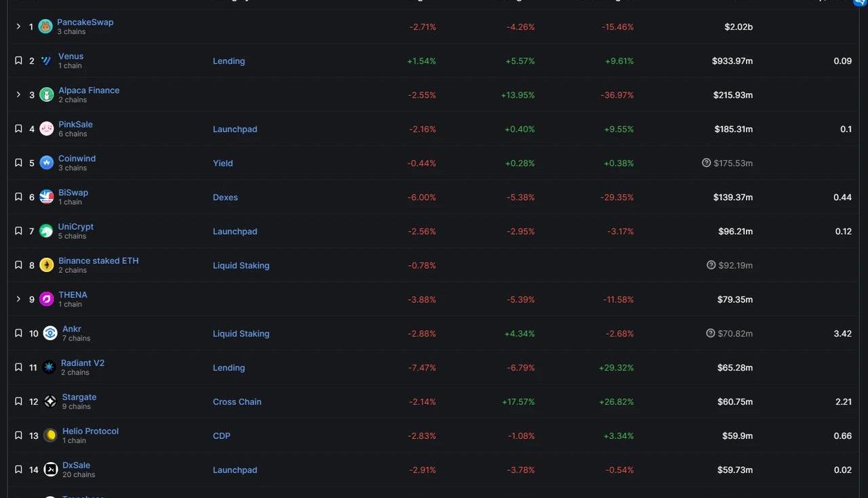Click the question mark icon beside $175.53m
Screen dimensions: 868x498
pyautogui.click(x=707, y=163)
